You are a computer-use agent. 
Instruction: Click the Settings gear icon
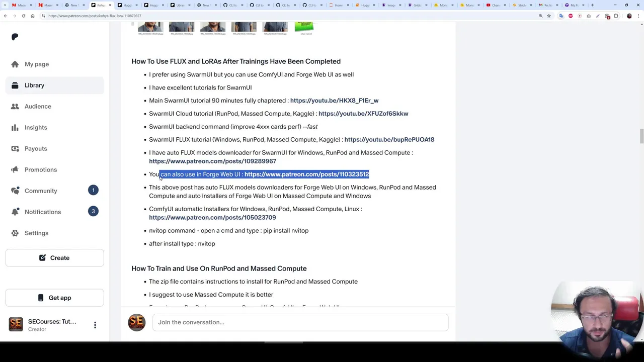click(x=15, y=233)
